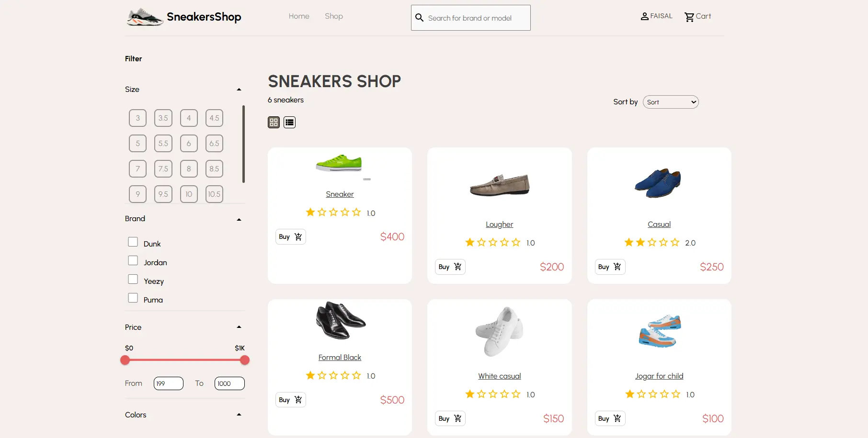Switch to list view layout
This screenshot has width=868, height=438.
[x=289, y=123]
